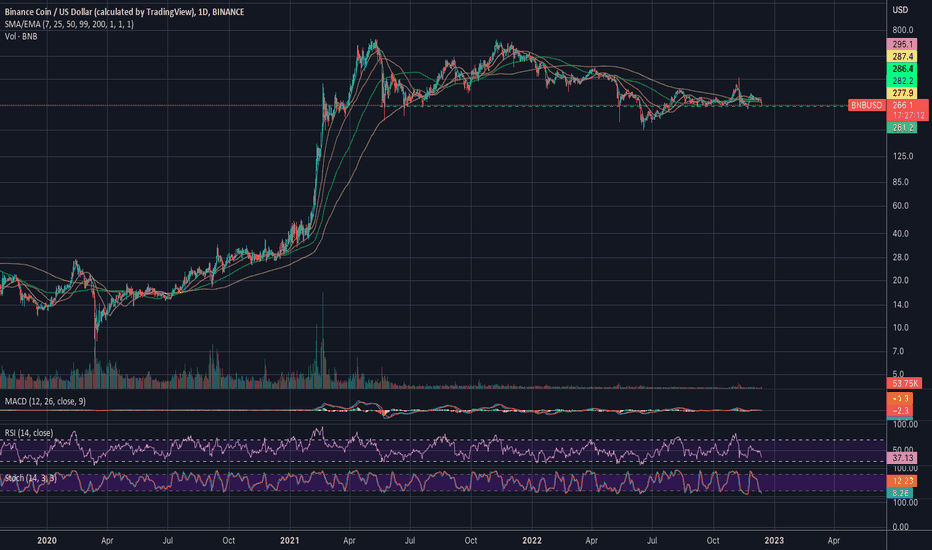The image size is (932, 550).
Task: Click the yellow 277.9 price label
Action: (902, 93)
